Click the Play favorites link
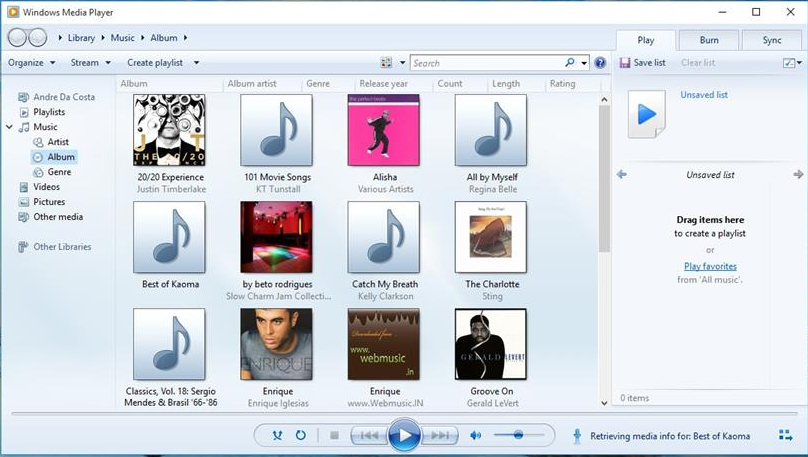Viewport: 808px width, 457px height. pyautogui.click(x=710, y=266)
